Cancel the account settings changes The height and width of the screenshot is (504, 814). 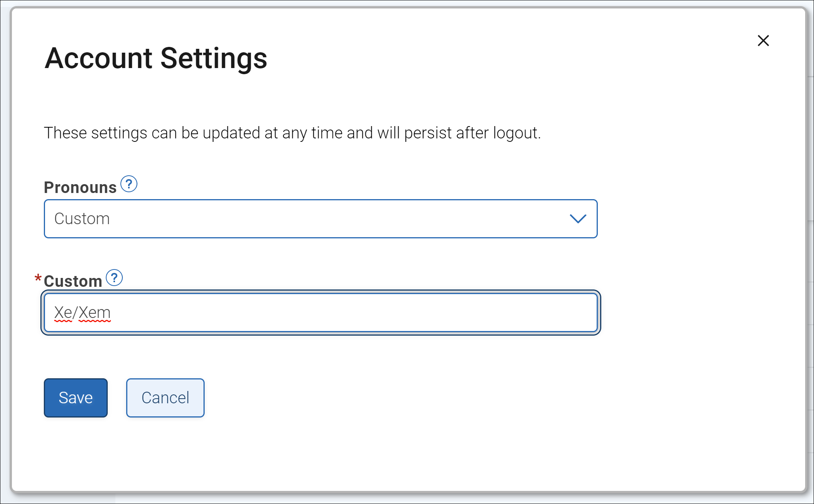coord(165,398)
